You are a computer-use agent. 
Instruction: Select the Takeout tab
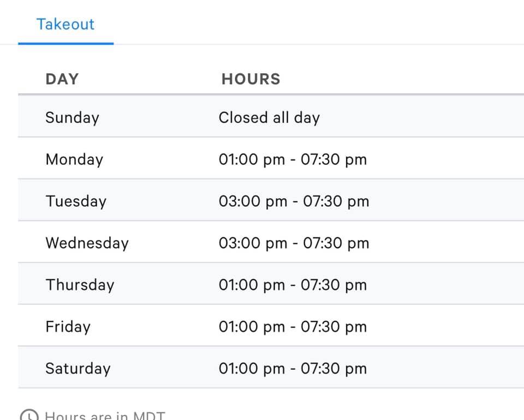tap(65, 24)
